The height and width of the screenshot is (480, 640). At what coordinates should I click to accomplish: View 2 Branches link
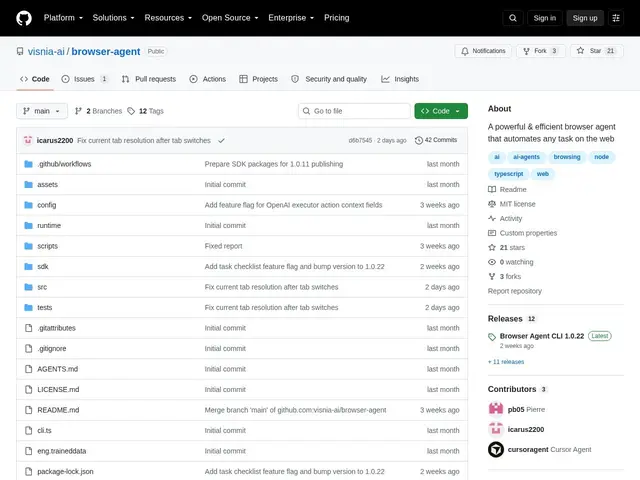(x=98, y=111)
